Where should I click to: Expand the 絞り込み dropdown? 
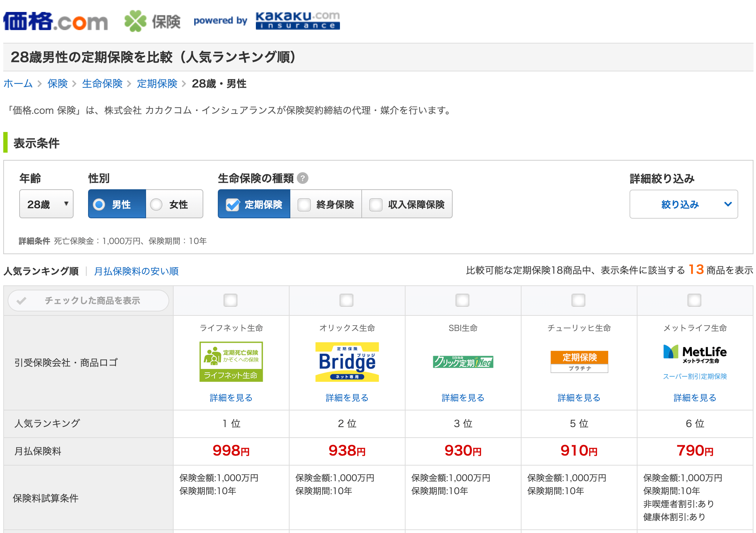[x=684, y=204]
